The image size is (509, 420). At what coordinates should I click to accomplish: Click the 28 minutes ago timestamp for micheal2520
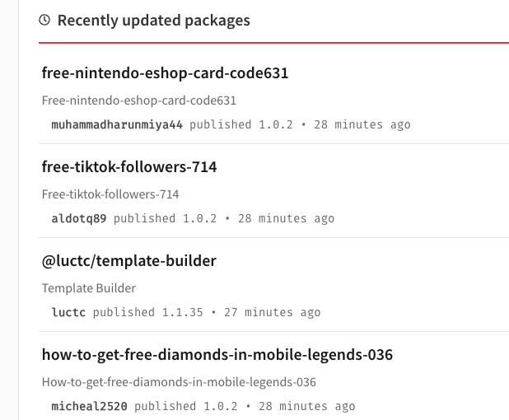(306, 406)
